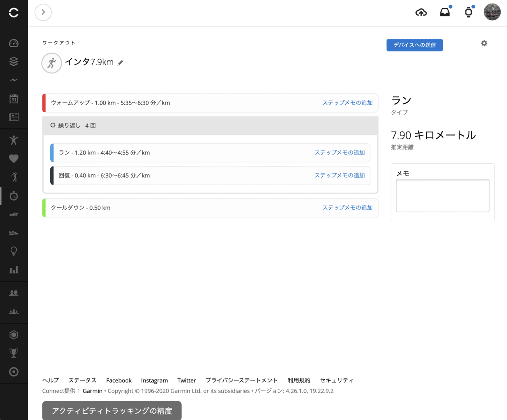This screenshot has height=420, width=507.
Task: Open the 利用規約 footer link
Action: (299, 380)
